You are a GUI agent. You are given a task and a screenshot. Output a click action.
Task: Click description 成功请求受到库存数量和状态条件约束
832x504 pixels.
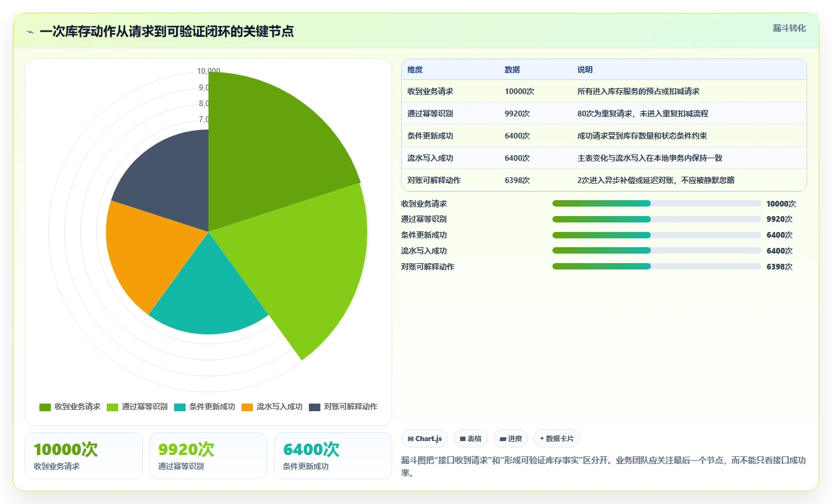(643, 136)
